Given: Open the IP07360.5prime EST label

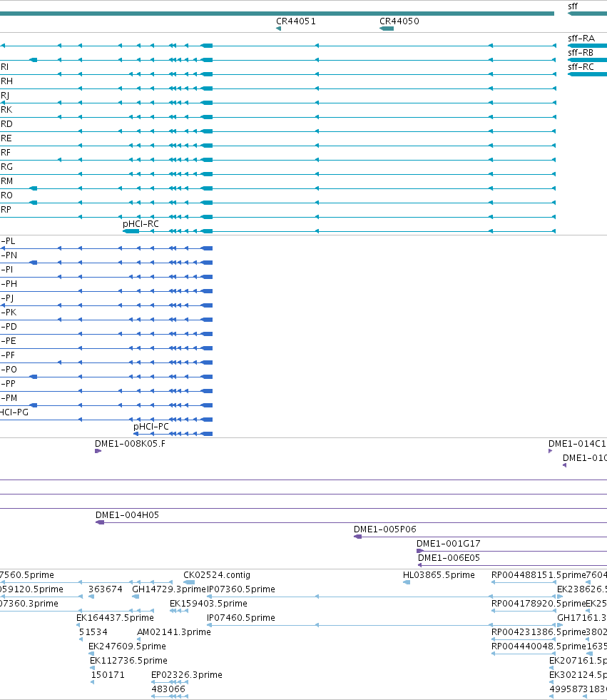Looking at the screenshot, I should pyautogui.click(x=241, y=589).
